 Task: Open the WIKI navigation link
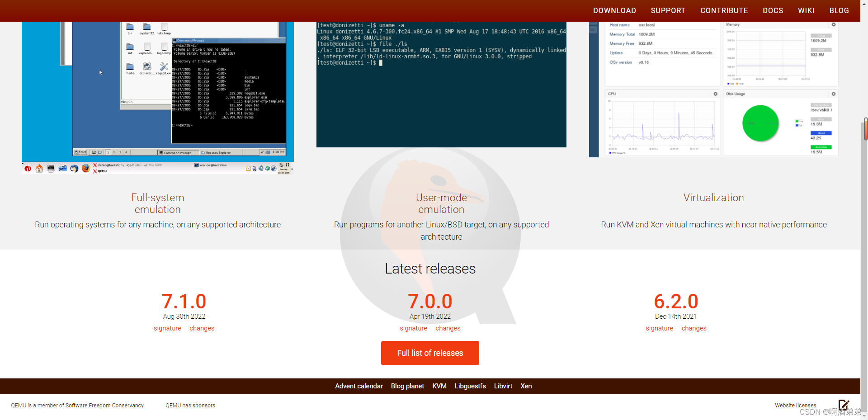pyautogui.click(x=806, y=10)
